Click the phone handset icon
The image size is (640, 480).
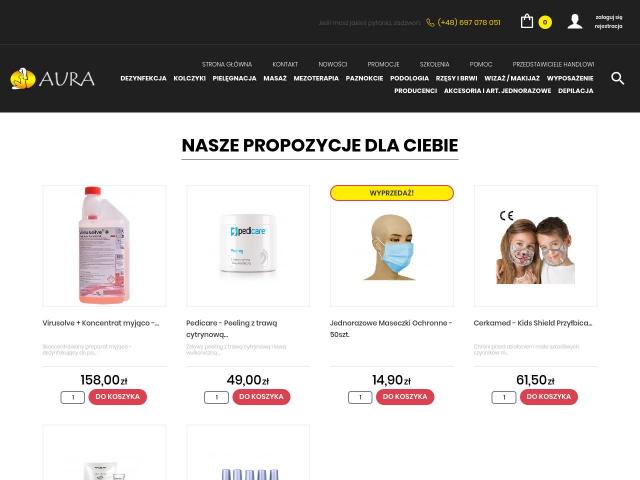(x=430, y=23)
